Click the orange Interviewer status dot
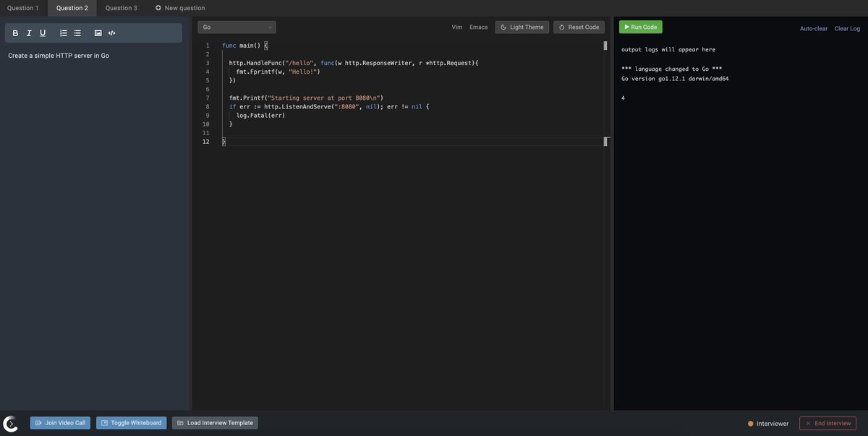The width and height of the screenshot is (868, 436). pyautogui.click(x=751, y=424)
